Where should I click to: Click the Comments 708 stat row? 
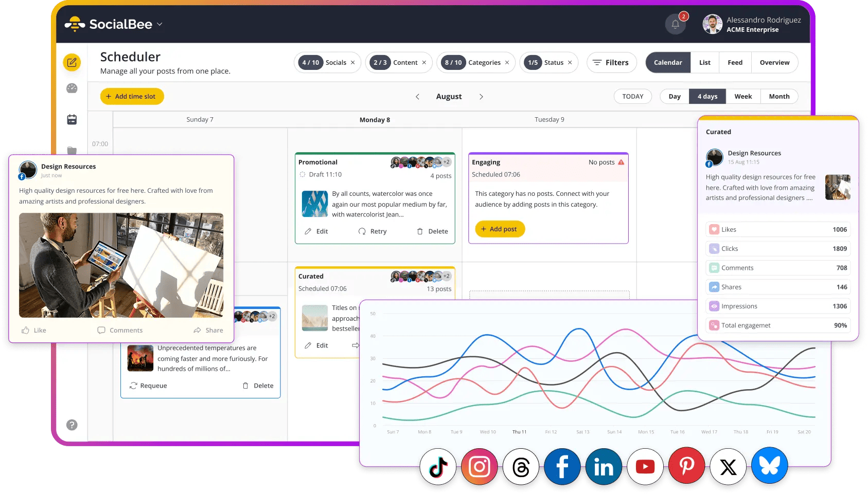point(778,268)
